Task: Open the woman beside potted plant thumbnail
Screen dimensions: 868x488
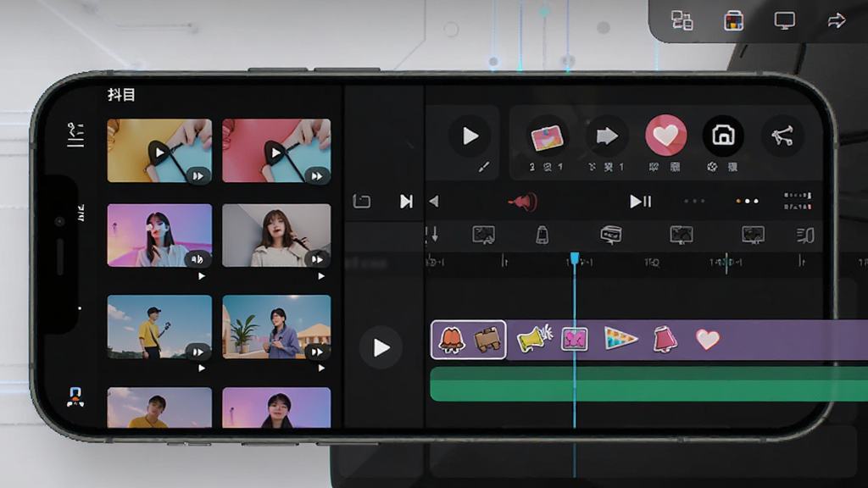Action: (276, 327)
